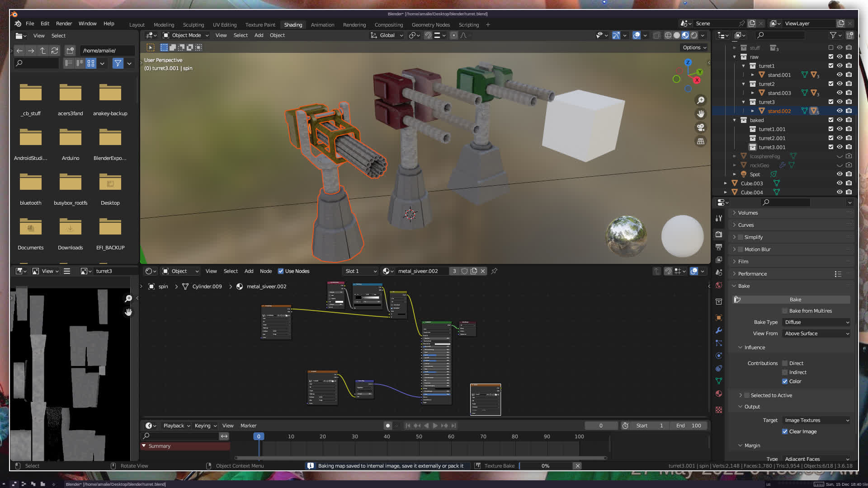Toggle camera view icon in viewport
The image size is (868, 488).
701,128
